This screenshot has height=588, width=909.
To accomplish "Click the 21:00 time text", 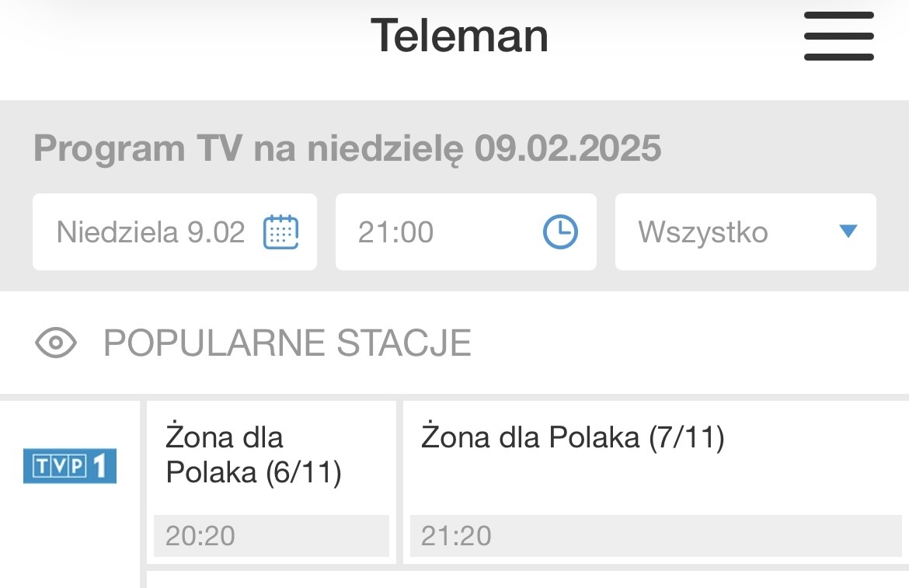I will pos(395,232).
